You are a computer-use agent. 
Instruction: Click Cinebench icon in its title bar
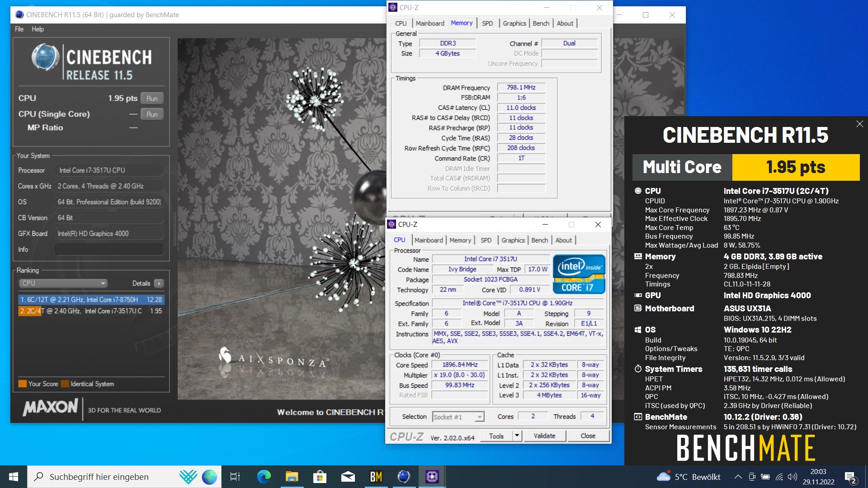pyautogui.click(x=19, y=15)
